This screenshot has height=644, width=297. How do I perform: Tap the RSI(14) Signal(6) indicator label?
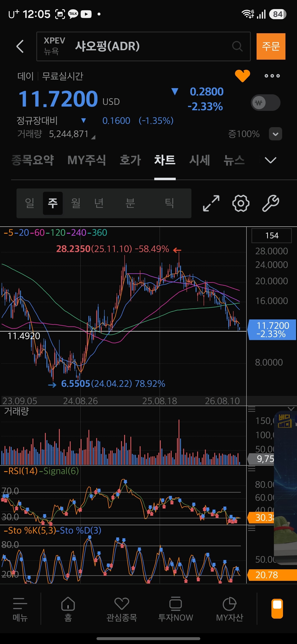pyautogui.click(x=41, y=471)
